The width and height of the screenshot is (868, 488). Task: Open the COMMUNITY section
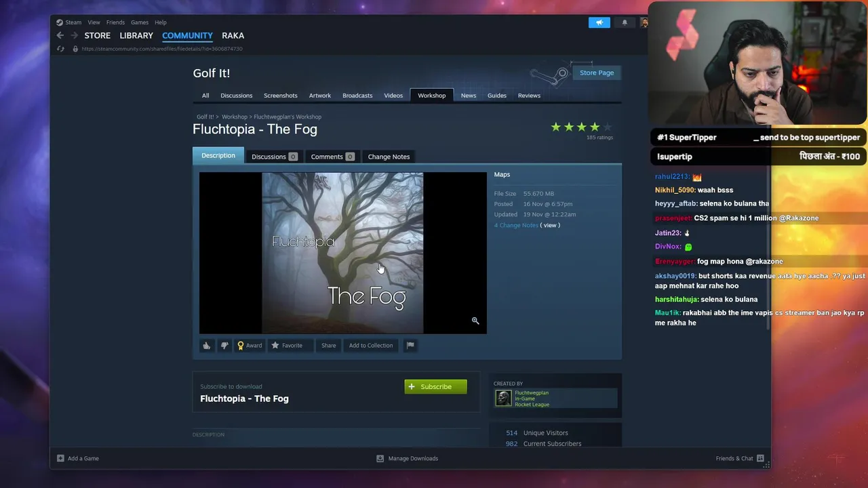tap(187, 35)
